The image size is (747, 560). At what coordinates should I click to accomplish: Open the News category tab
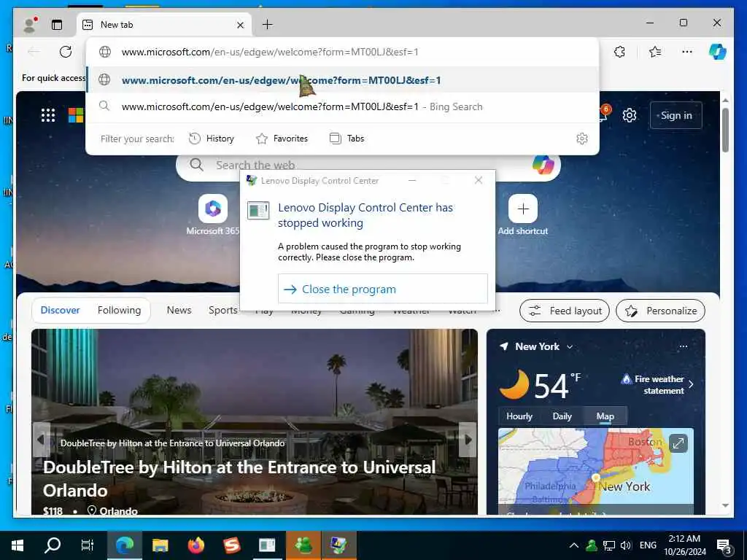click(179, 310)
